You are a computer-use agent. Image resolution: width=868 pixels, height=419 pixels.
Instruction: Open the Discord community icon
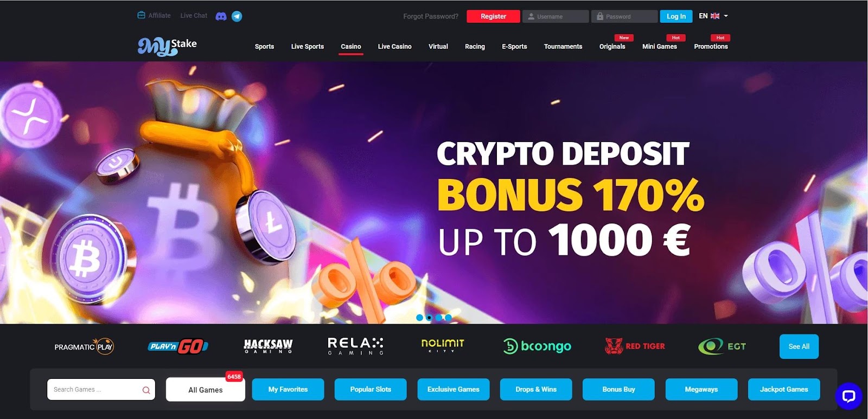pos(221,16)
